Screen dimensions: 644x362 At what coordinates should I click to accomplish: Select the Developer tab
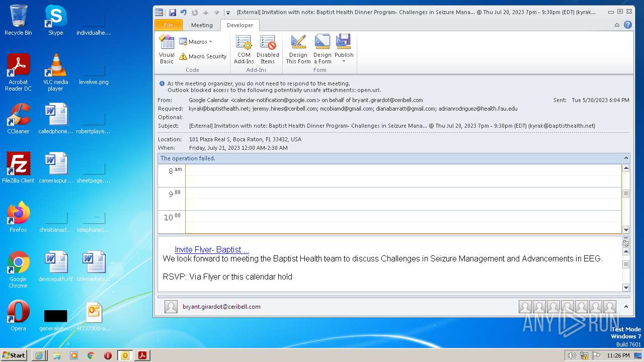coord(240,25)
